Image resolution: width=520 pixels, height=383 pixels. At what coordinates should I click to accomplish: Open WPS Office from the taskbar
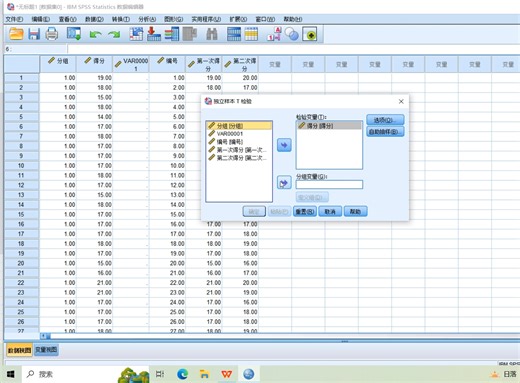tap(227, 374)
